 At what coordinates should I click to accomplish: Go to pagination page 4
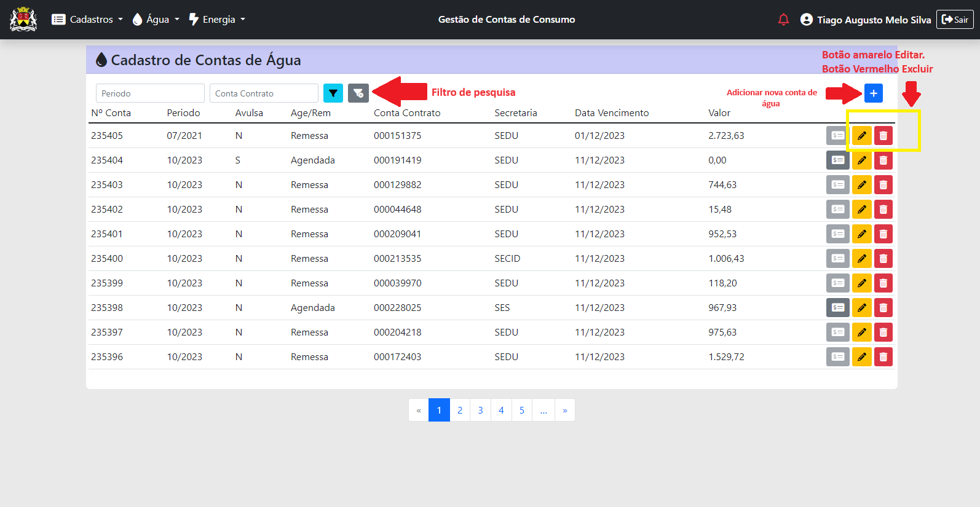tap(501, 410)
